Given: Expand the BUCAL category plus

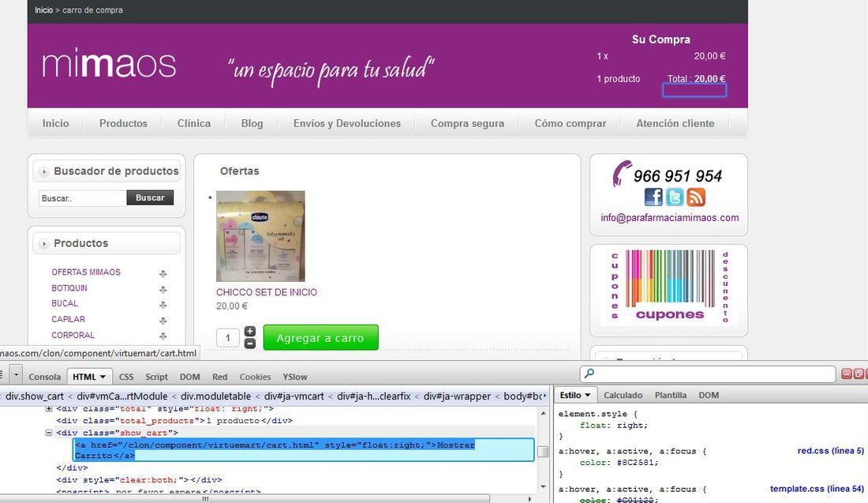Looking at the screenshot, I should 163,305.
